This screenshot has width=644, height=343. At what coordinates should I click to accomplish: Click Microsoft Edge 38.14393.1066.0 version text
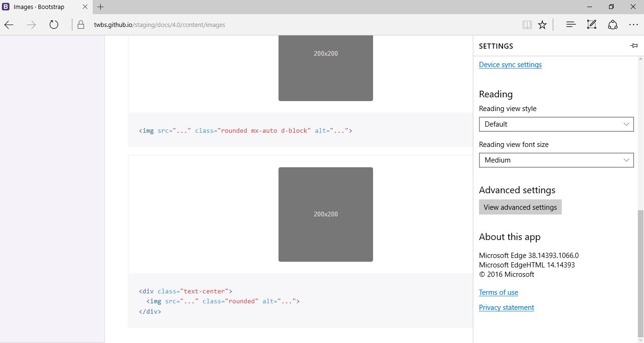(529, 256)
